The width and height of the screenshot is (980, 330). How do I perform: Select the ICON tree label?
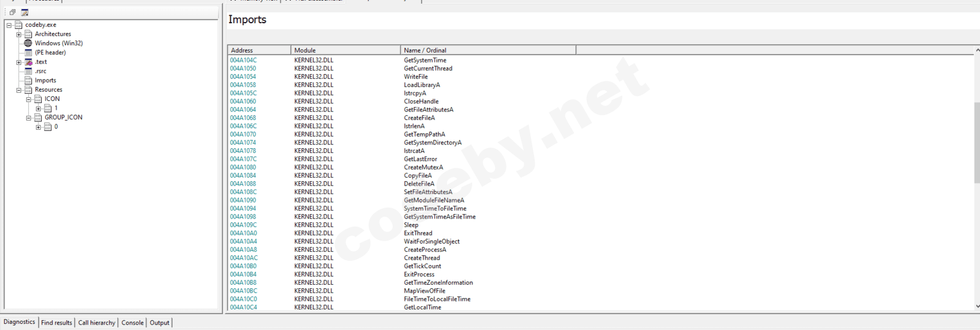(52, 99)
